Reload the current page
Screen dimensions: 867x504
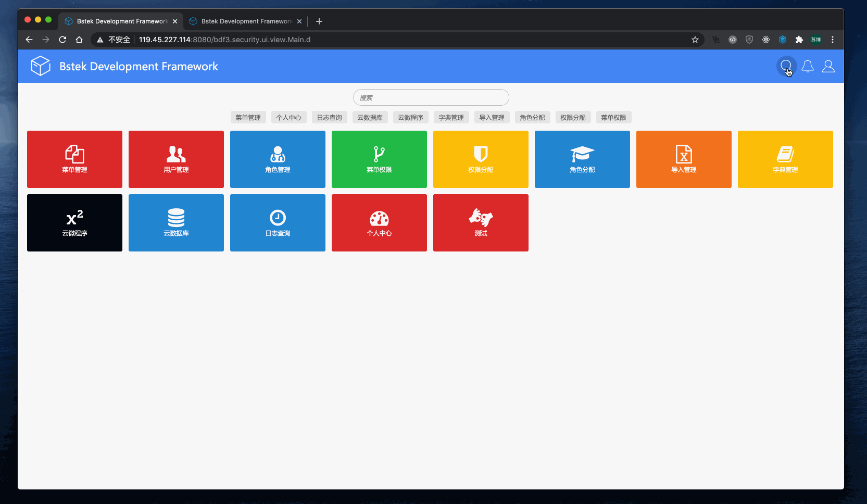pos(62,40)
